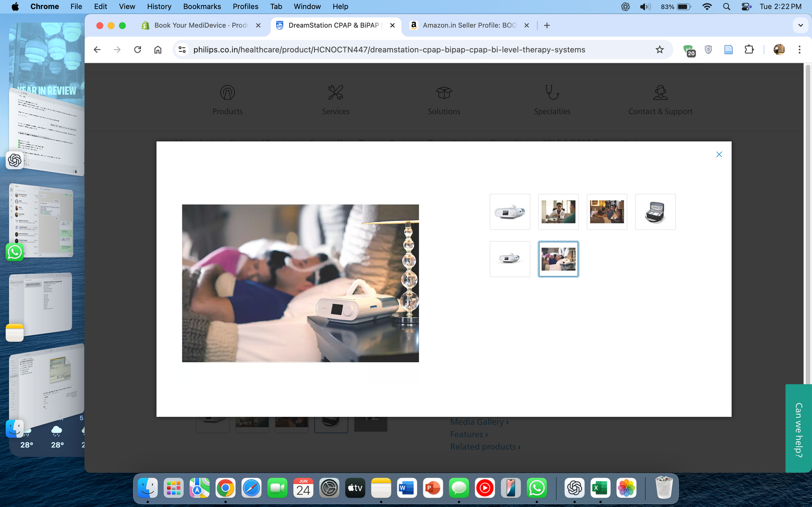Close the Amazon.in Seller Profile tab
This screenshot has width=812, height=507.
(527, 25)
